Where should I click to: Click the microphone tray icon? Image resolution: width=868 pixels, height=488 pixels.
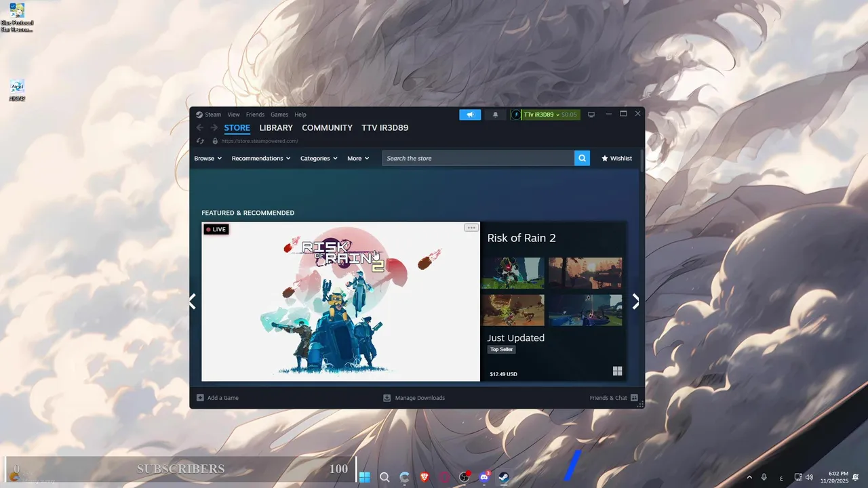click(x=764, y=477)
